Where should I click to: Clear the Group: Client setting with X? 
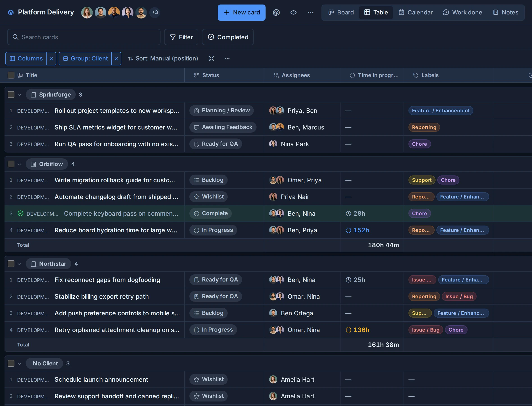(x=116, y=58)
